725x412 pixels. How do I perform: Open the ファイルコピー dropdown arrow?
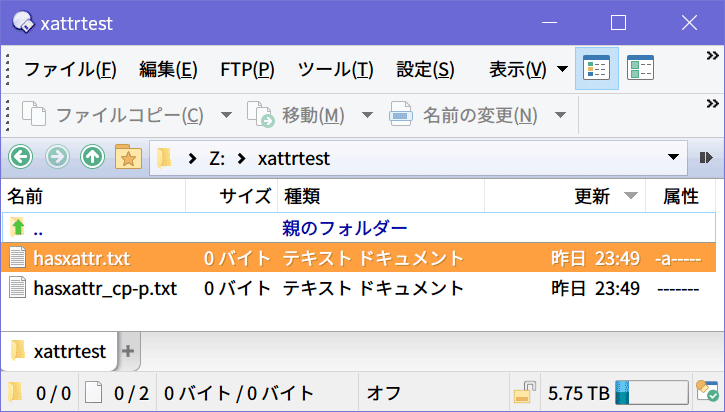pos(226,114)
